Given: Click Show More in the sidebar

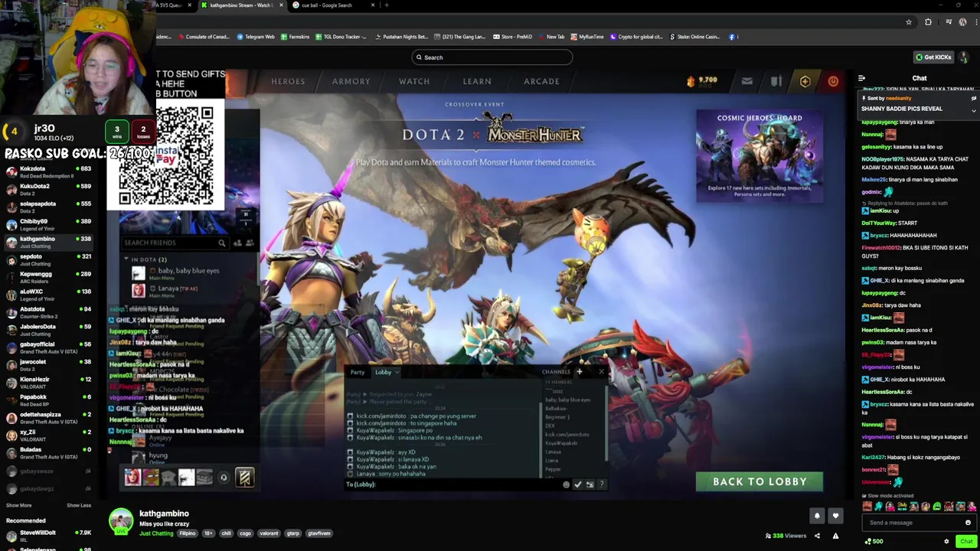Looking at the screenshot, I should [19, 505].
